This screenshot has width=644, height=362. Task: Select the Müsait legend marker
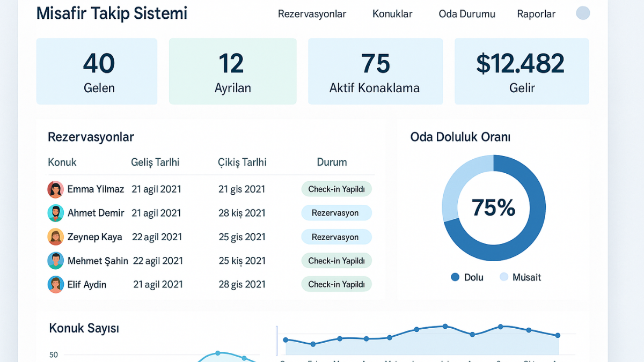pyautogui.click(x=505, y=277)
